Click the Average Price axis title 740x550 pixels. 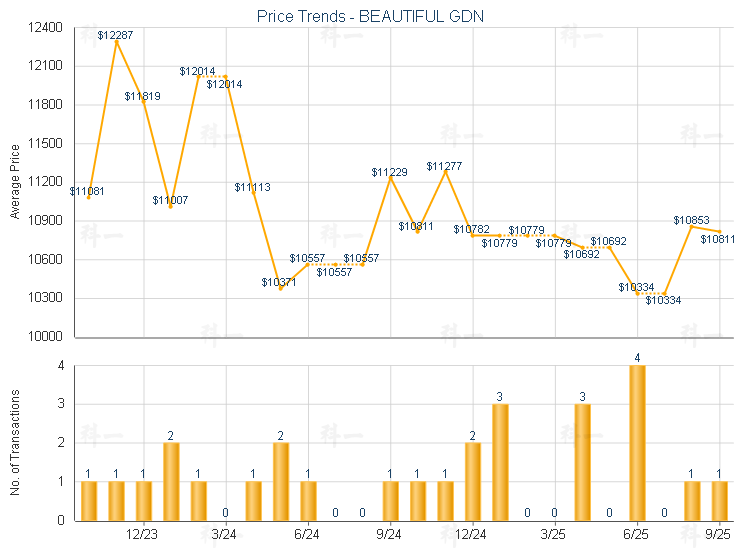click(14, 182)
